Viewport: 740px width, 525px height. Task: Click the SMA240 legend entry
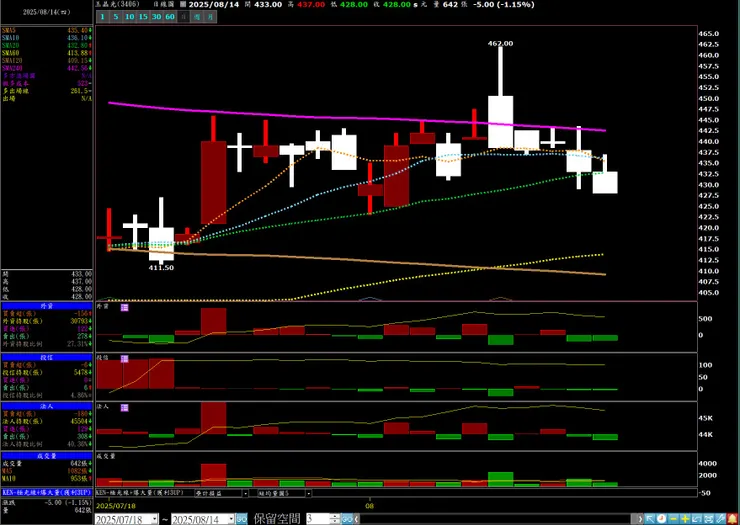pos(47,68)
